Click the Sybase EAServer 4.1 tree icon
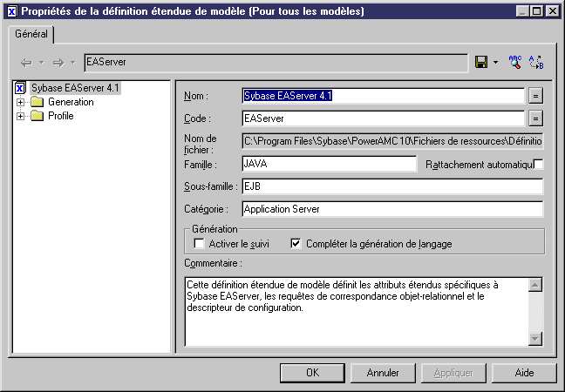This screenshot has width=565, height=392. [20, 88]
